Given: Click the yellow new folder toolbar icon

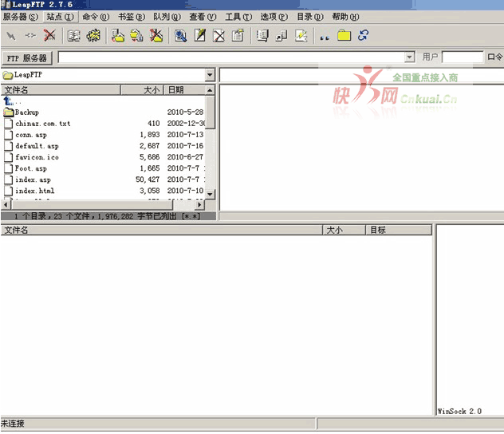Looking at the screenshot, I should [344, 35].
